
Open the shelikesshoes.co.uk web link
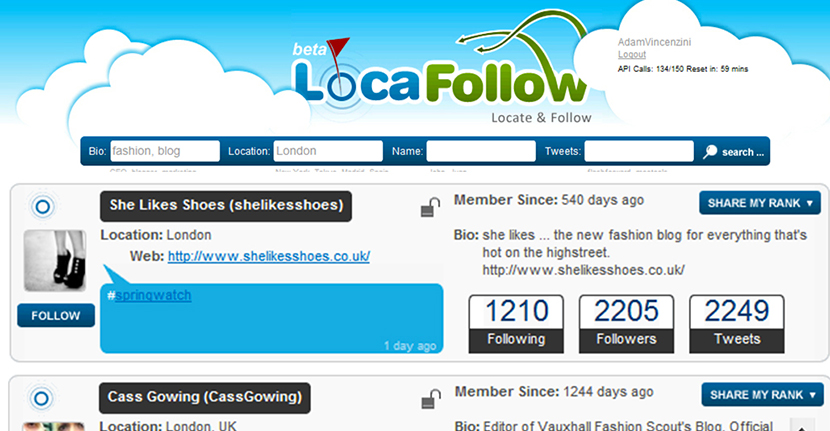[x=269, y=256]
